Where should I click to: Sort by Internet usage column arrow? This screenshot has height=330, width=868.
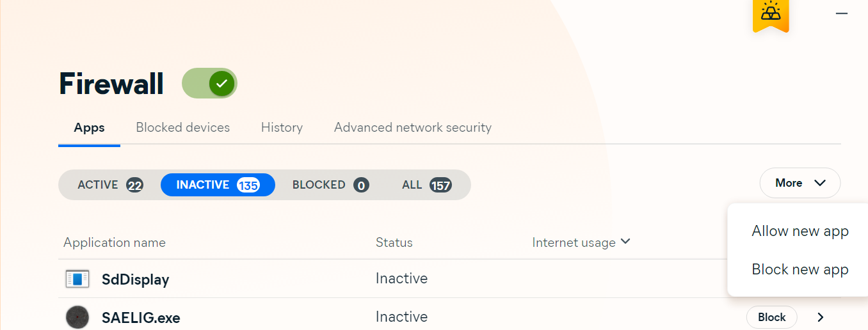(625, 242)
